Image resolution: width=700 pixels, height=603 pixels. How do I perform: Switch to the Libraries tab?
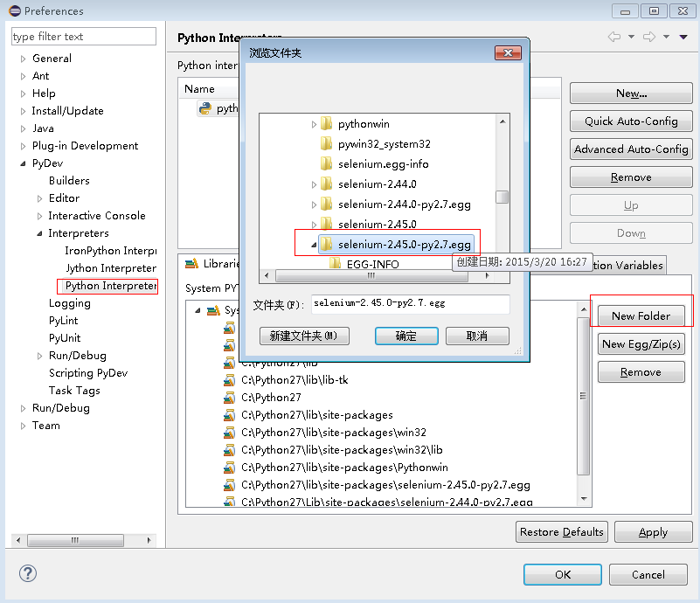tap(211, 264)
